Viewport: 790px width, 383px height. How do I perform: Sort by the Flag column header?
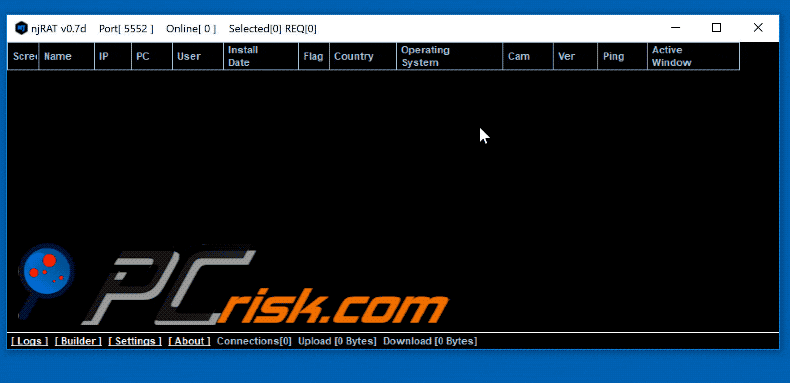pyautogui.click(x=314, y=56)
